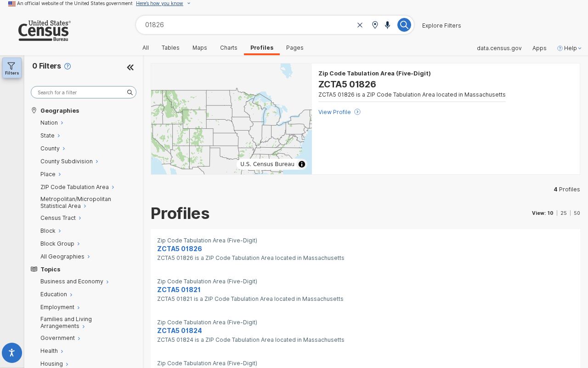Click Explore Filters

(441, 25)
